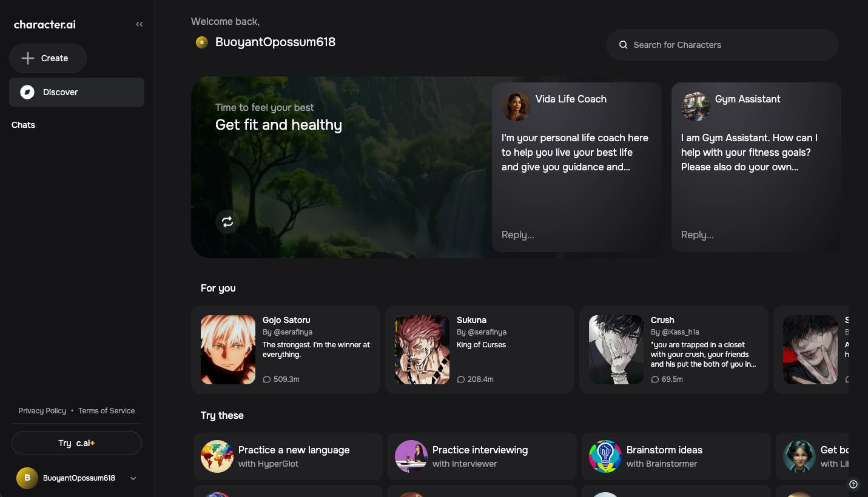Open Chats from the sidebar
Viewport: 868px width, 497px height.
23,125
